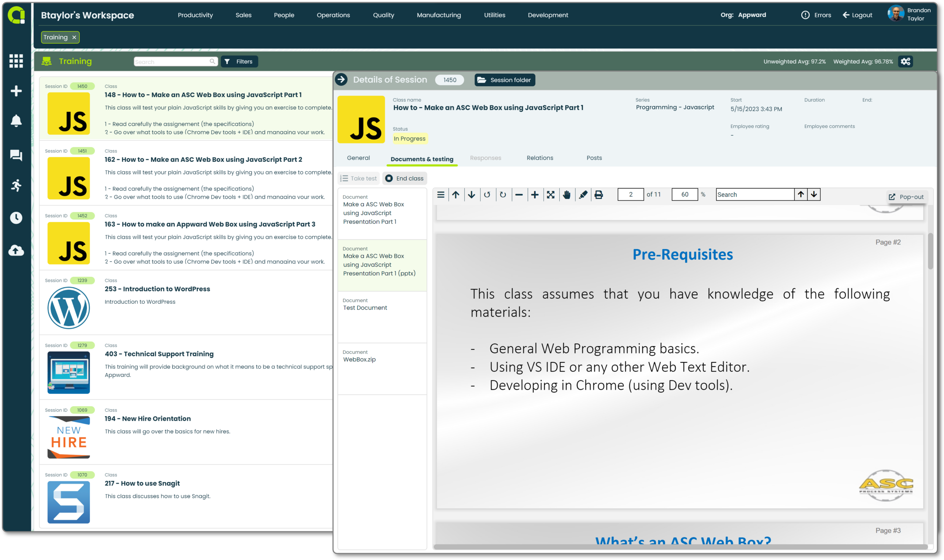The image size is (944, 560).
Task: Click the End class button
Action: 405,178
